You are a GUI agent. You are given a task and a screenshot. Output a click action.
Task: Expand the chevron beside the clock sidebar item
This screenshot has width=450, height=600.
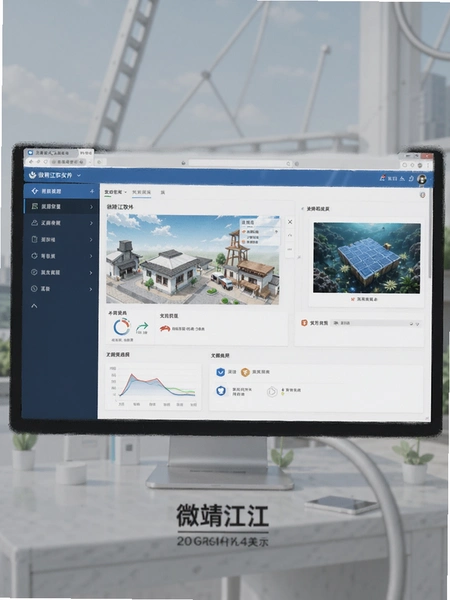pyautogui.click(x=91, y=289)
